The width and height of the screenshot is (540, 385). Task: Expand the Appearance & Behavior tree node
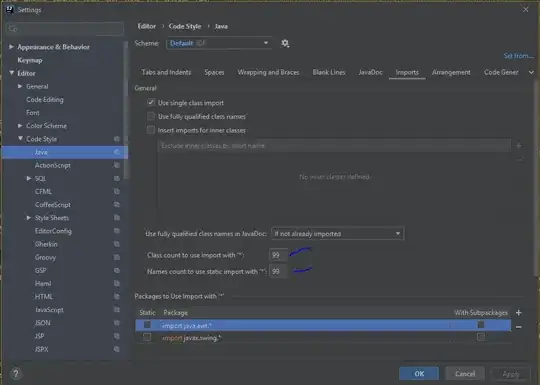pos(11,47)
